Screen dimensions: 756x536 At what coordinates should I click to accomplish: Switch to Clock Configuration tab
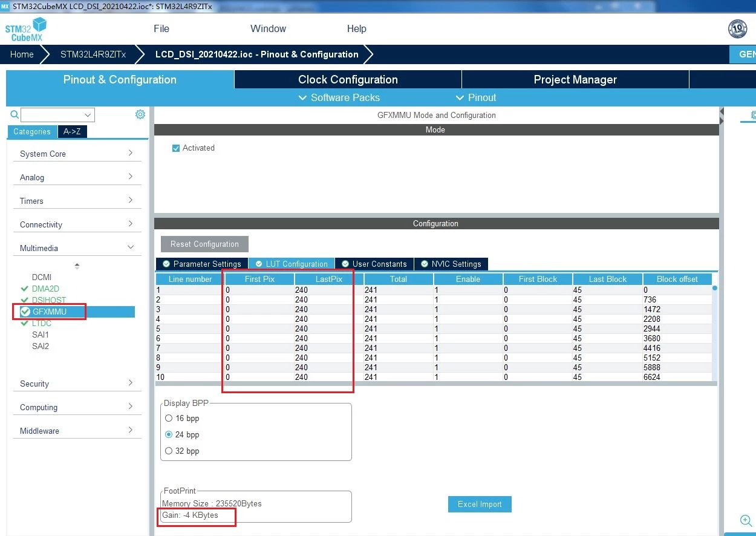(348, 79)
